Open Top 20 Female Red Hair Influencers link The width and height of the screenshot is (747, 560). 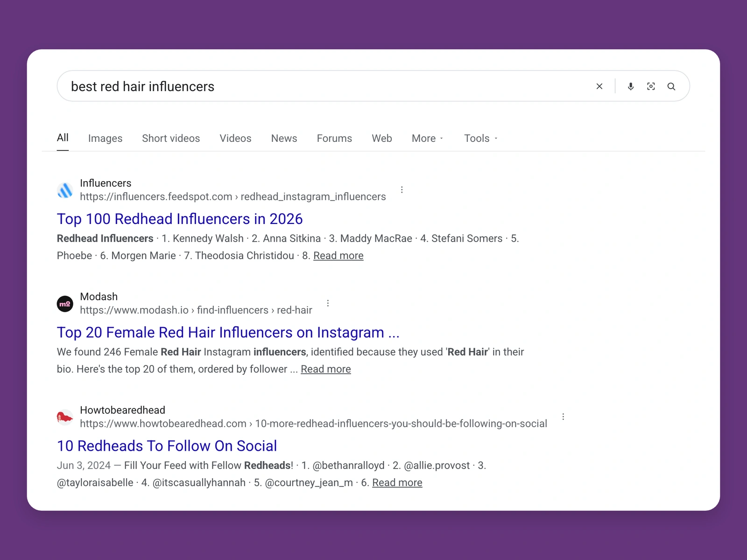228,332
